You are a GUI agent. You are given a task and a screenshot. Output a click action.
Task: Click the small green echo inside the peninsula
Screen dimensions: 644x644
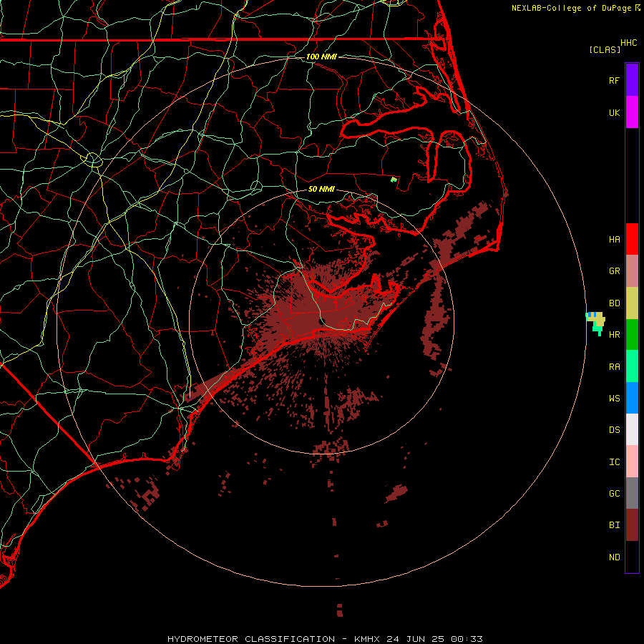click(394, 180)
